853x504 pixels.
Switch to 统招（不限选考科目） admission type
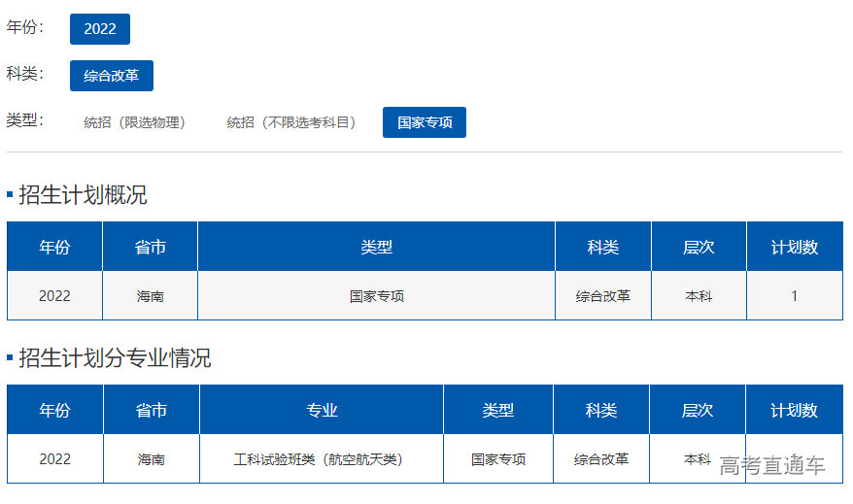[x=291, y=122]
